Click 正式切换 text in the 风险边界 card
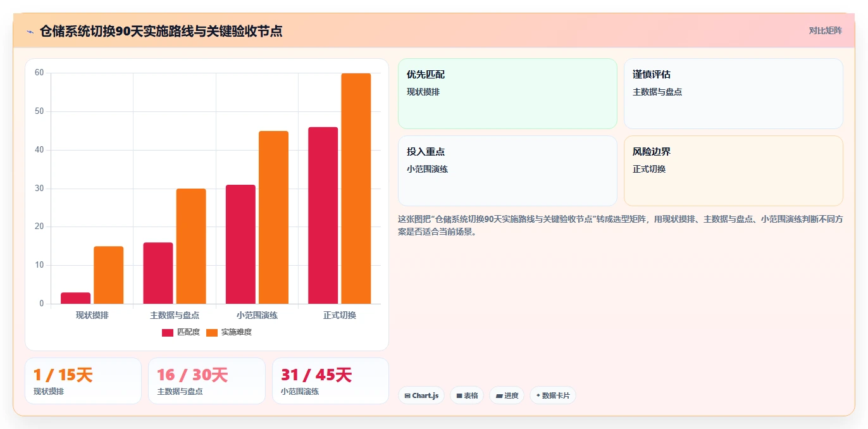This screenshot has width=868, height=429. 649,169
